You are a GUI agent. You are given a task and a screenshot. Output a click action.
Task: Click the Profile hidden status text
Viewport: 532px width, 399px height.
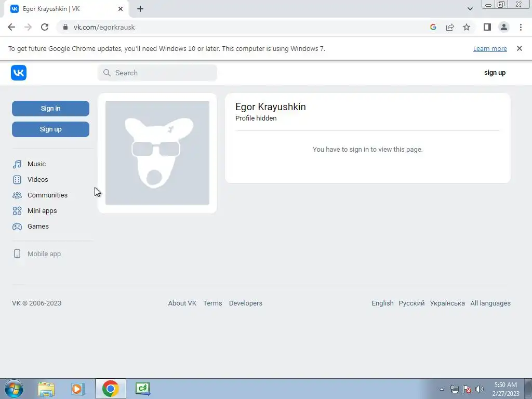[256, 118]
